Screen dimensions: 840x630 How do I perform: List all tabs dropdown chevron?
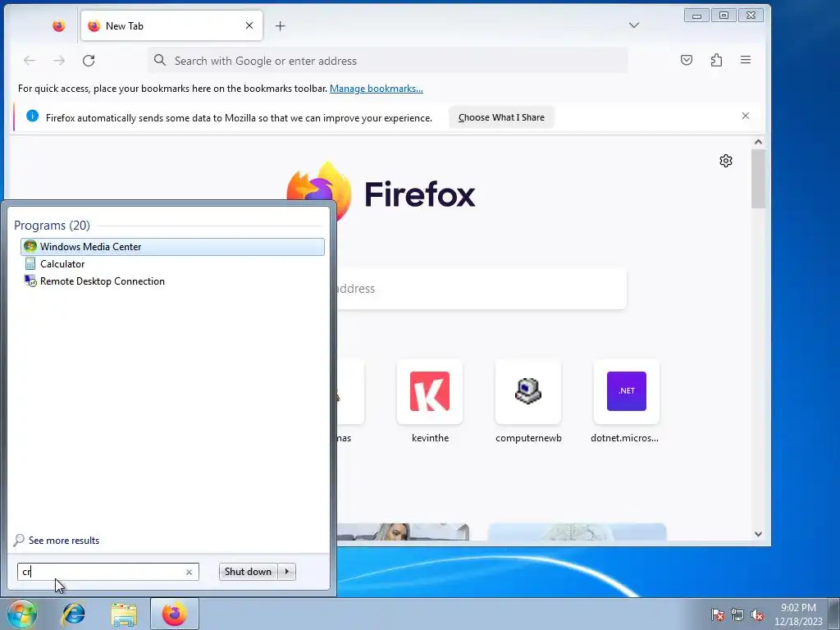(634, 25)
